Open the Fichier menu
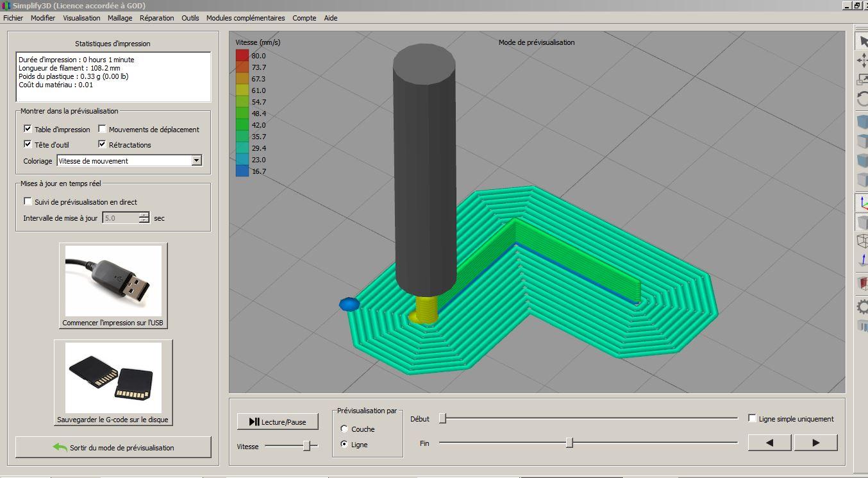Viewport: 868px width, 478px height. [13, 18]
